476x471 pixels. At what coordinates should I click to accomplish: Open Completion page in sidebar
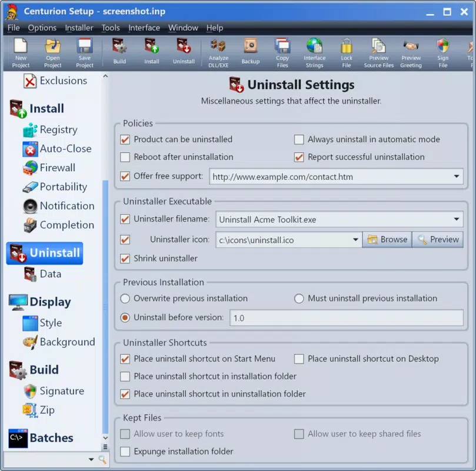click(x=59, y=225)
